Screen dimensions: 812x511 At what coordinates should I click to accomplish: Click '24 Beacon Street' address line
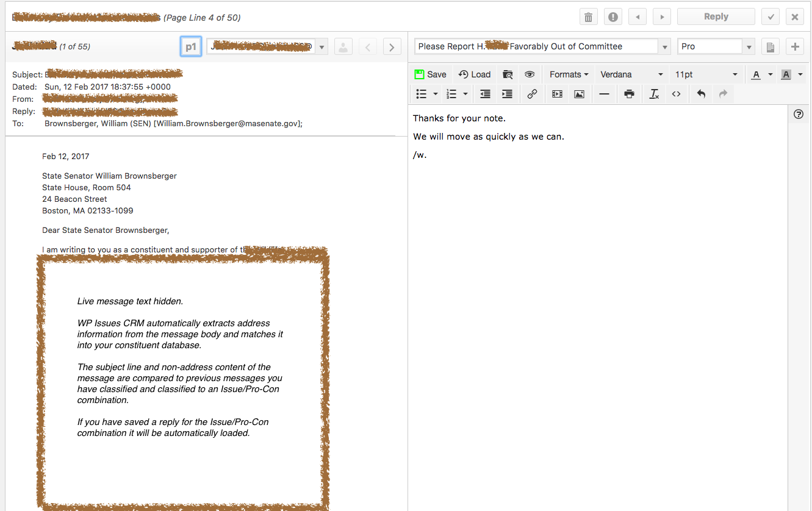pos(74,199)
